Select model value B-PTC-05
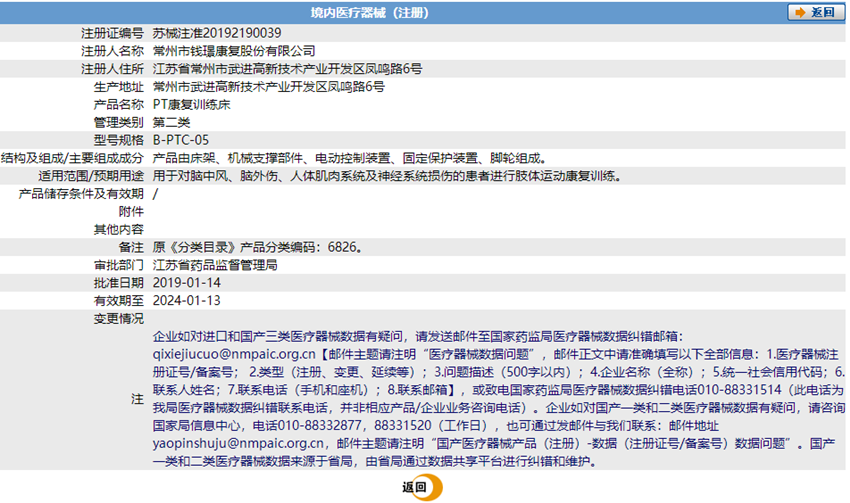850x503 pixels. (181, 140)
